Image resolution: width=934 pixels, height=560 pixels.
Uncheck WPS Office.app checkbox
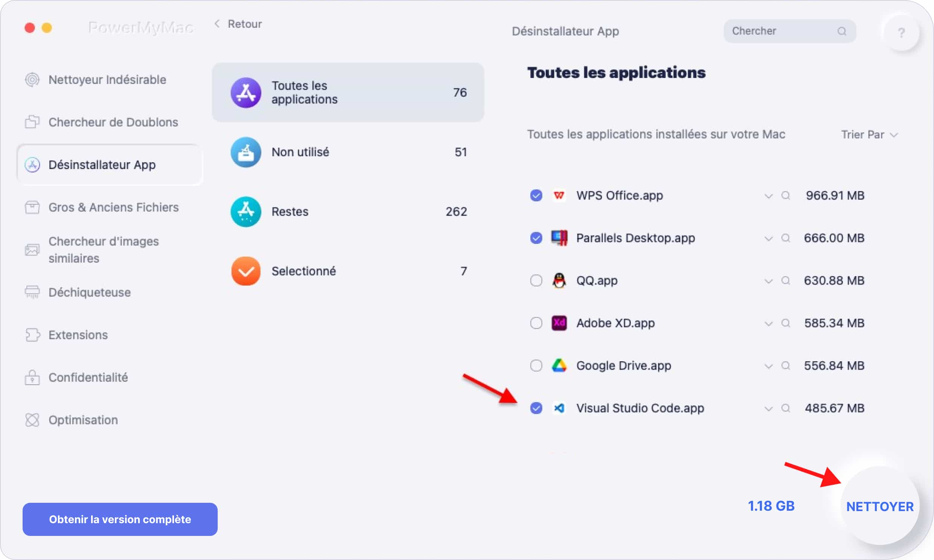pos(536,195)
